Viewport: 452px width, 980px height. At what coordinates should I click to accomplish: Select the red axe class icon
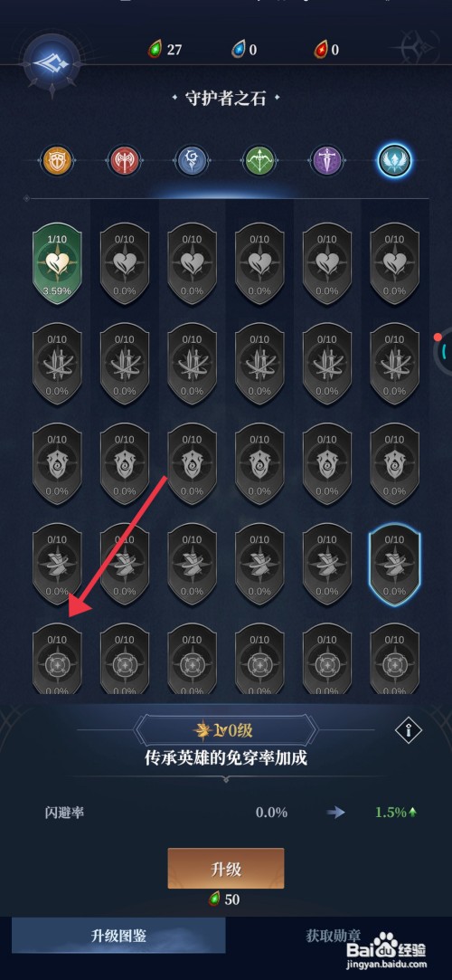124,161
